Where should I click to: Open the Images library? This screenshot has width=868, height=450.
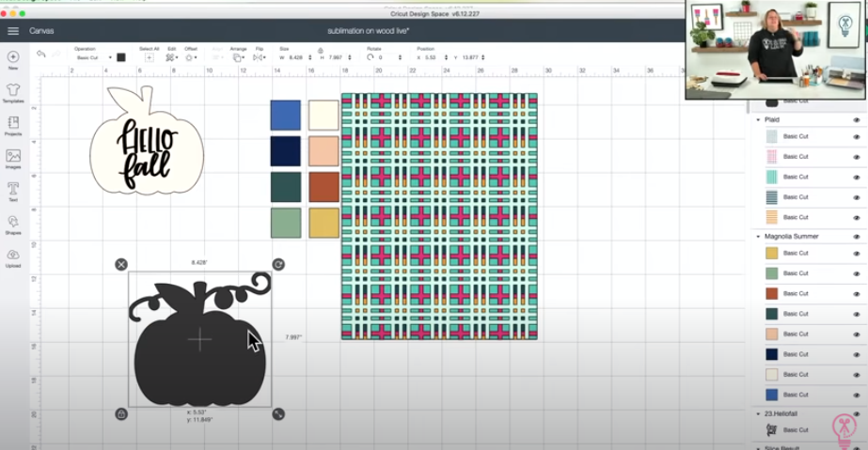click(x=13, y=156)
